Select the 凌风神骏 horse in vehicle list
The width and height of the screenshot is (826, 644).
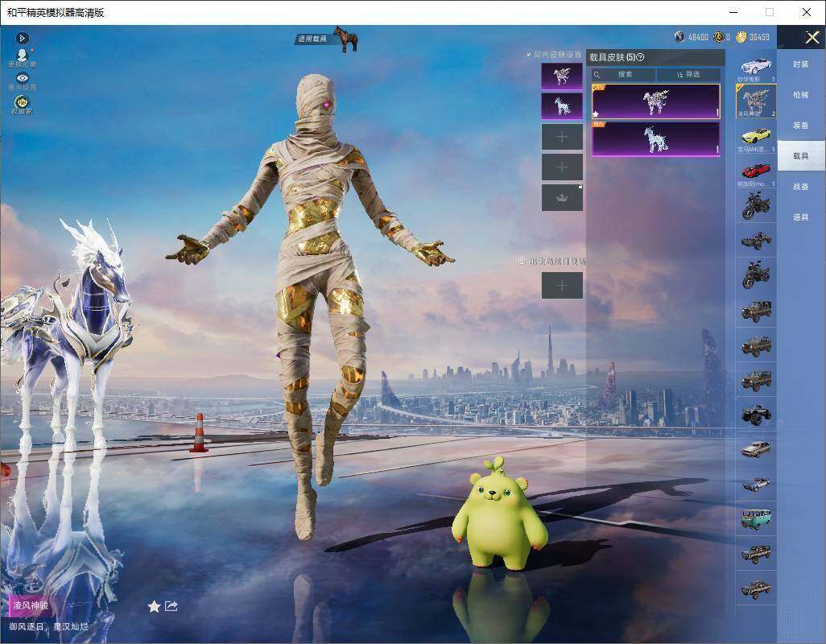[x=756, y=101]
